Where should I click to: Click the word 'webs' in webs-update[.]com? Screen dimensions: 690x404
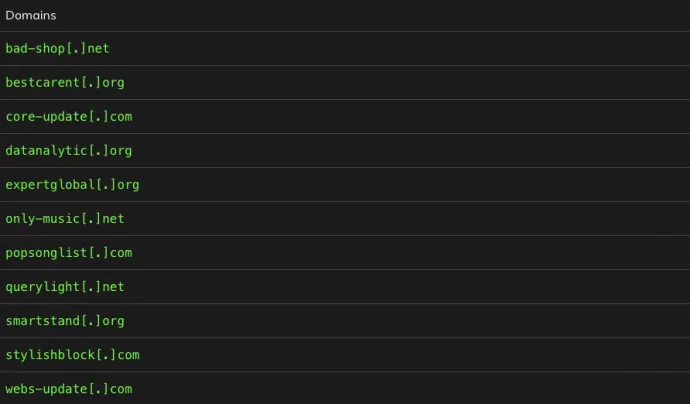click(x=20, y=389)
